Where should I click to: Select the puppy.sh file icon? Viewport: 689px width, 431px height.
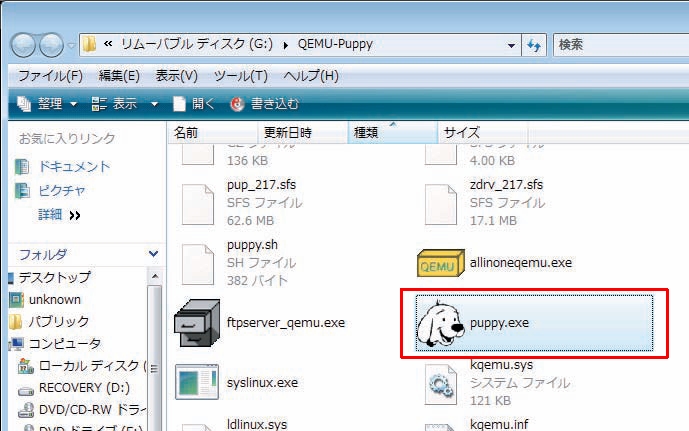[198, 264]
